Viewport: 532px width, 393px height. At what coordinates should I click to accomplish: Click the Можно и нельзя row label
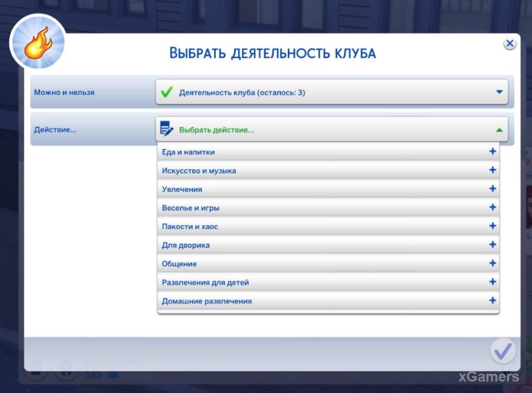[64, 92]
